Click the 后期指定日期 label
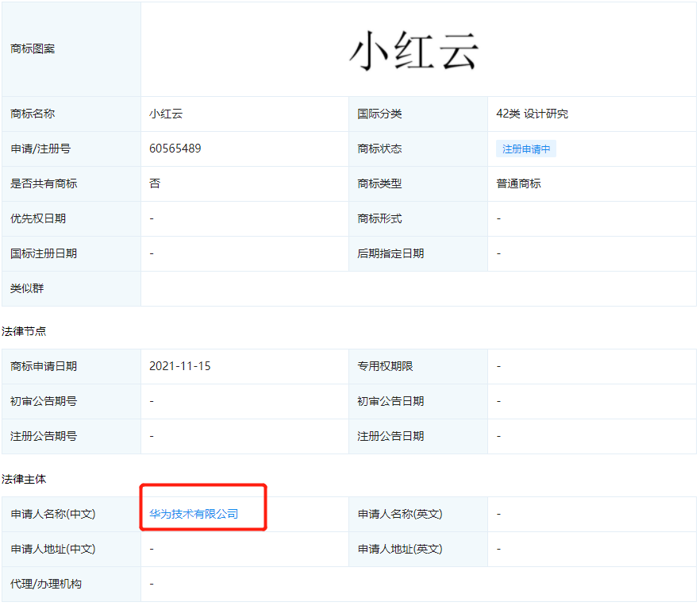 coord(390,253)
